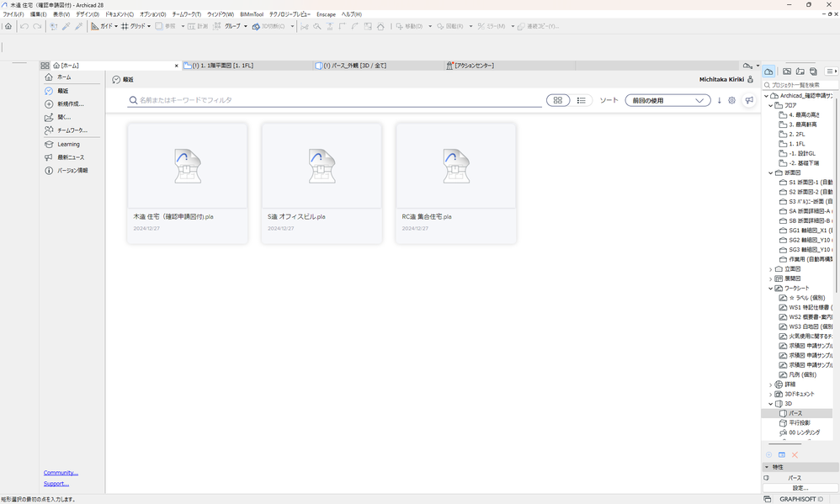Switch to list view
Screen dimensions: 840x504
point(582,100)
